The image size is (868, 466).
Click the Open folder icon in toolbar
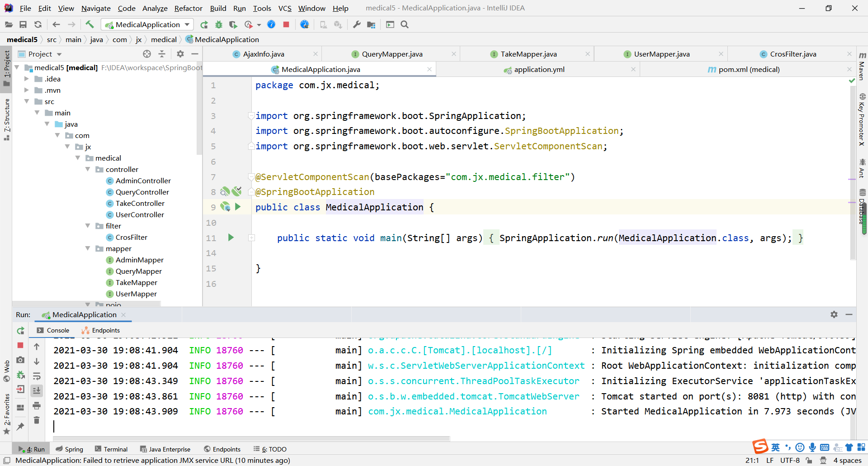tap(9, 24)
